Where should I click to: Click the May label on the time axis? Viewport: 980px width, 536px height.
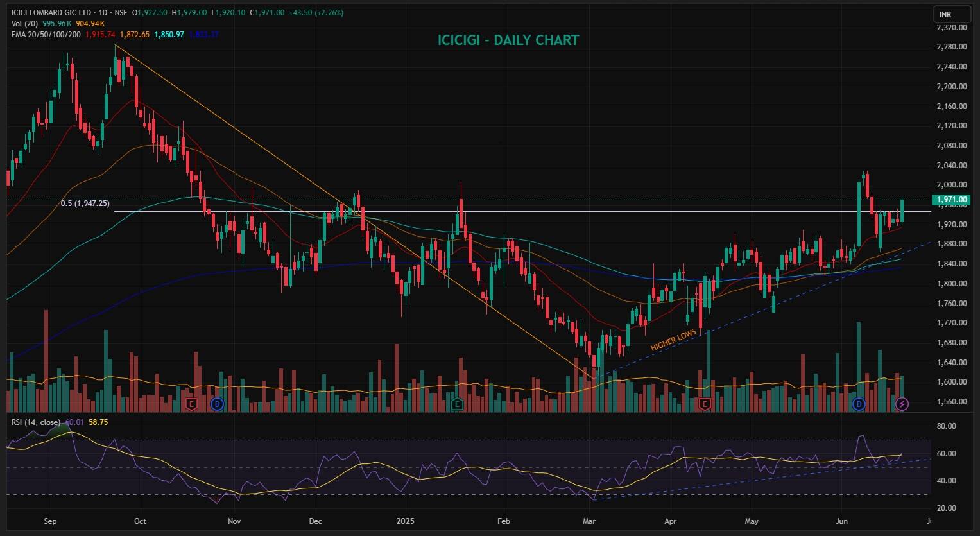752,521
